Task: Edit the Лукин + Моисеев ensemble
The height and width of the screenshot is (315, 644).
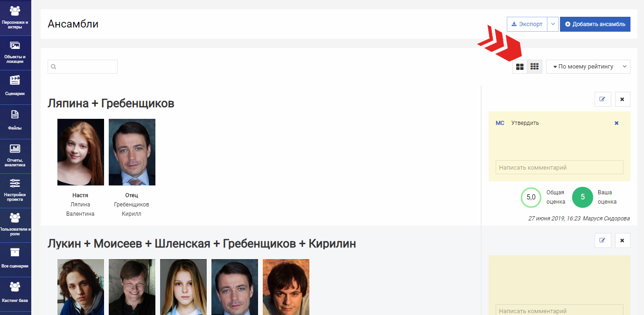Action: pos(603,240)
